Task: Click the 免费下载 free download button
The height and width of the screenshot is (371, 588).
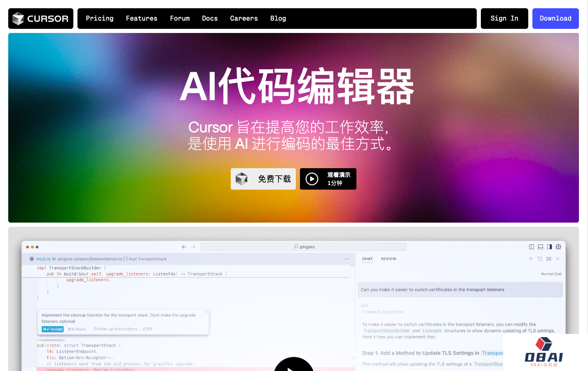Action: point(263,179)
